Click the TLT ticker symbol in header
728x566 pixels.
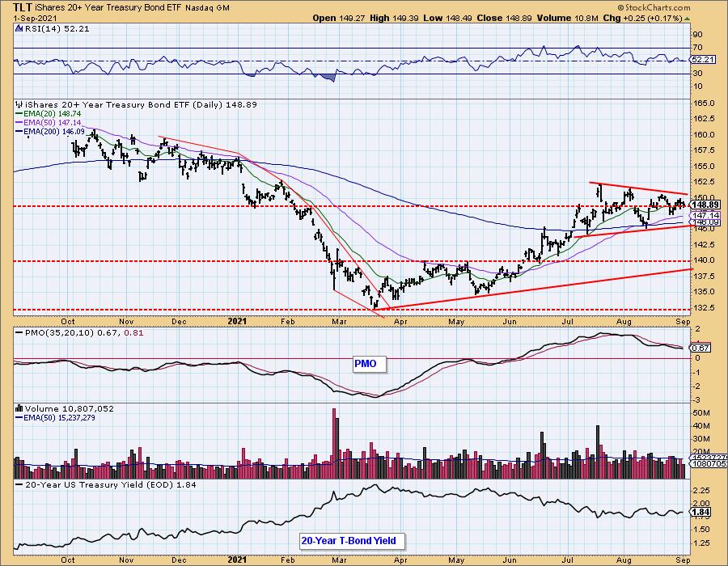23,7
